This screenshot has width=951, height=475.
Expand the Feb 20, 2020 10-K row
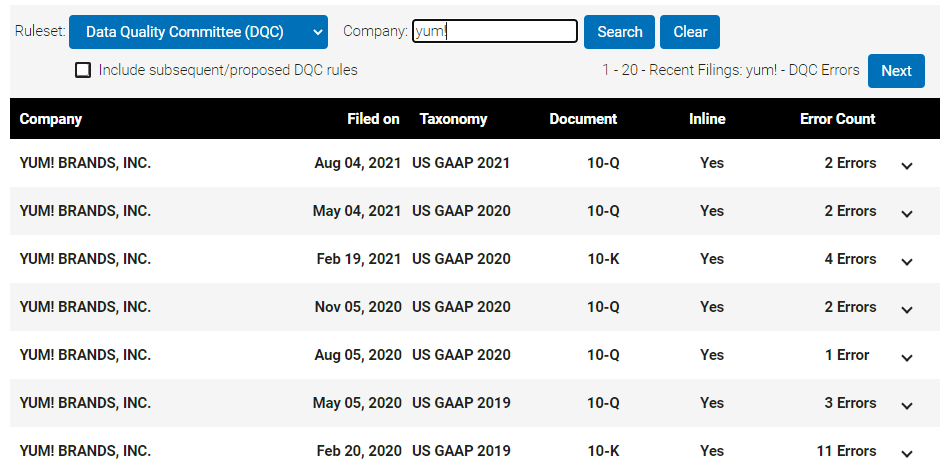tap(907, 453)
